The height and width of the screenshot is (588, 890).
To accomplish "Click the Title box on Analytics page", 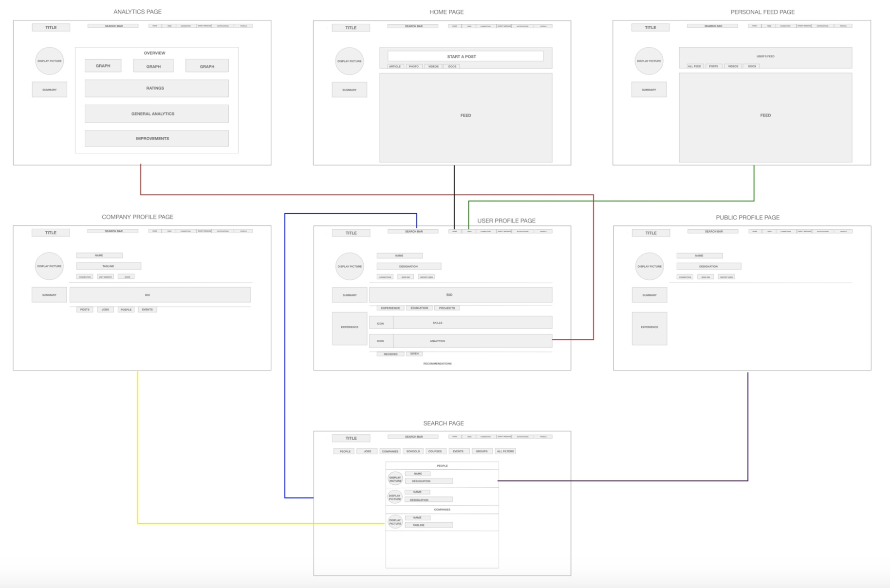I will [x=51, y=28].
